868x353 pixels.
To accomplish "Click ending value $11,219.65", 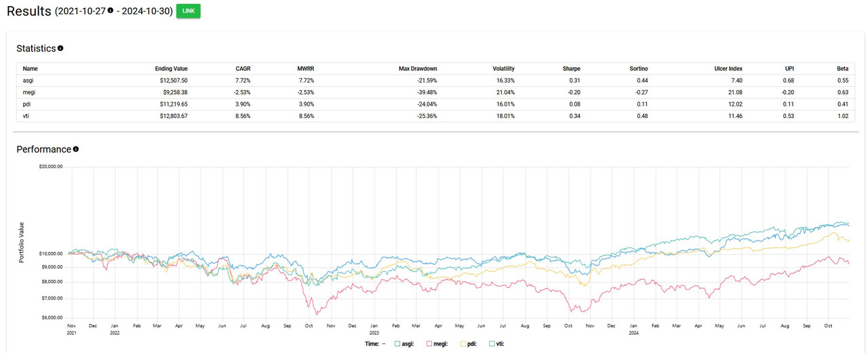I will pos(174,104).
